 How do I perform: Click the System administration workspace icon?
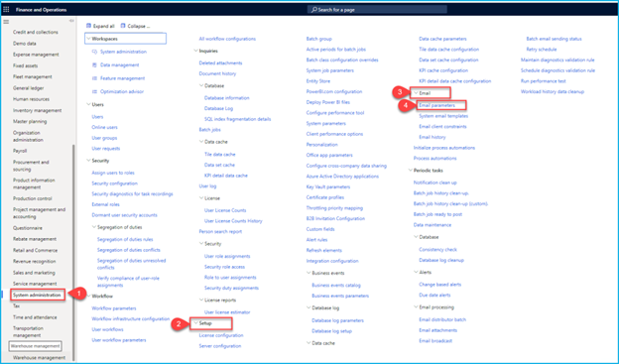tap(94, 52)
